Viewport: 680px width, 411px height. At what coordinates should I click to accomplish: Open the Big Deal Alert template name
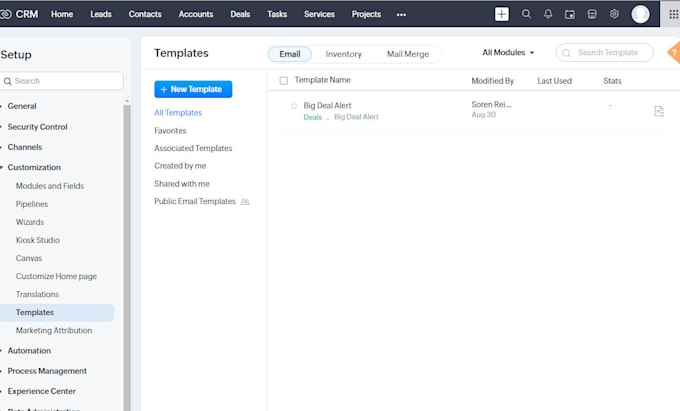click(x=327, y=105)
